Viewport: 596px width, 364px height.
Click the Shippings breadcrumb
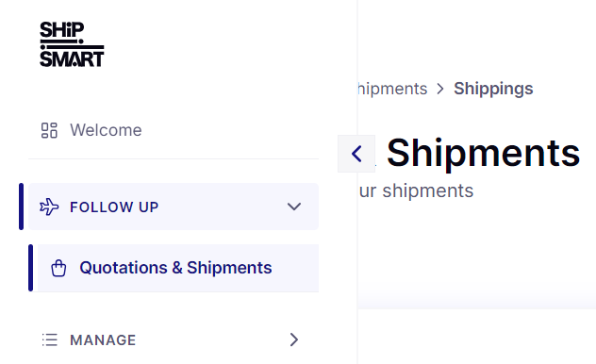(x=493, y=89)
